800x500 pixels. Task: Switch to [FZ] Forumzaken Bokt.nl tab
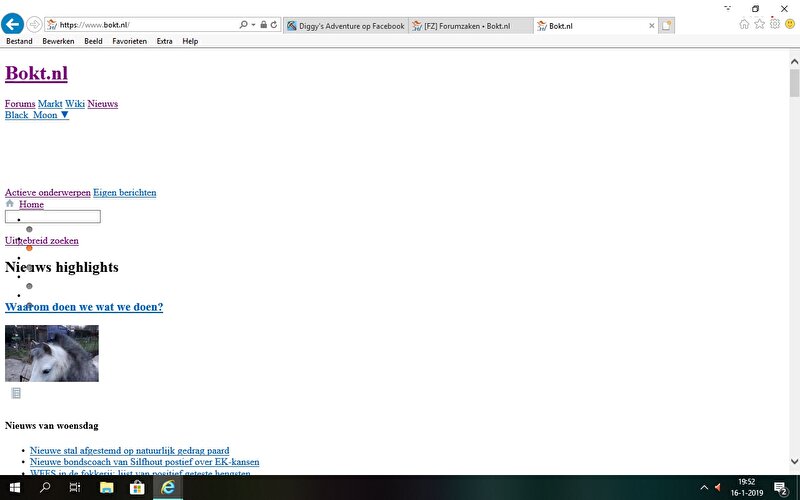[471, 26]
